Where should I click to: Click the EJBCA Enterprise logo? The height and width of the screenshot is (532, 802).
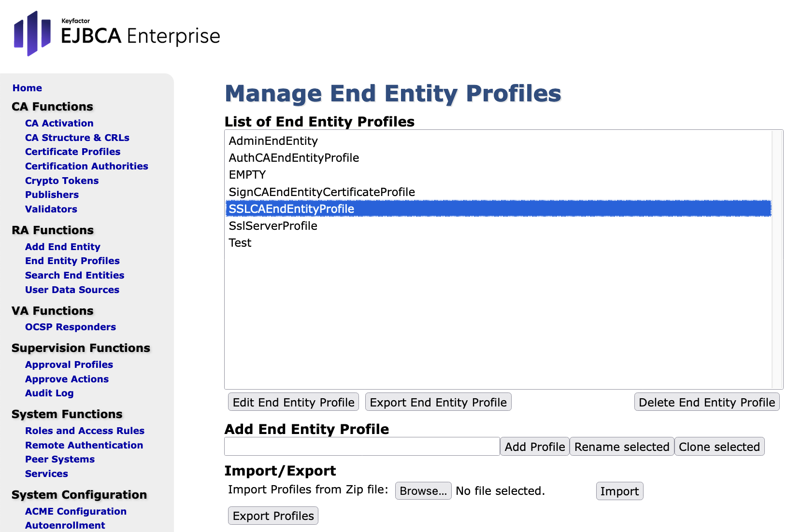pyautogui.click(x=116, y=34)
